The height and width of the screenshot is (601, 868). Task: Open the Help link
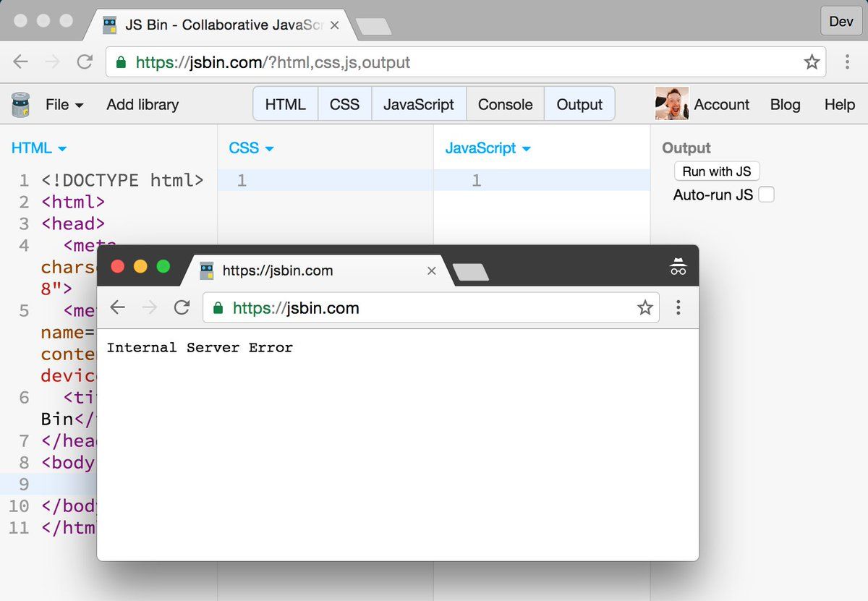839,104
